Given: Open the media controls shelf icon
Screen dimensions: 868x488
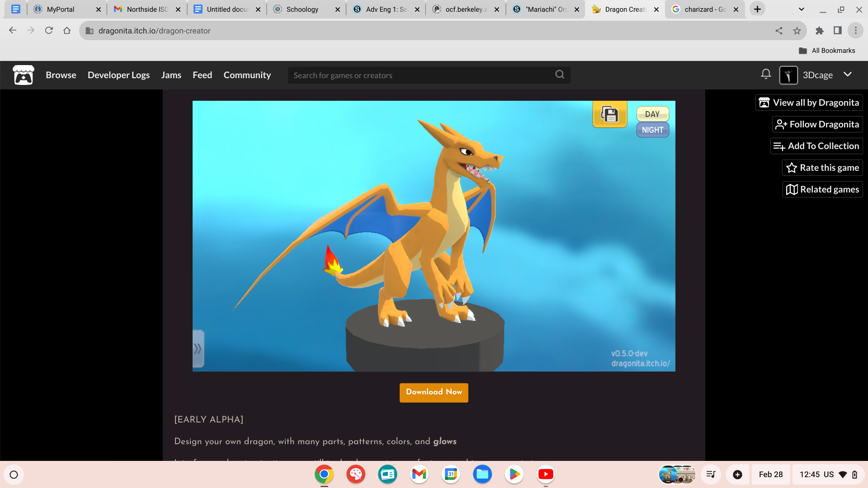Looking at the screenshot, I should click(x=711, y=474).
